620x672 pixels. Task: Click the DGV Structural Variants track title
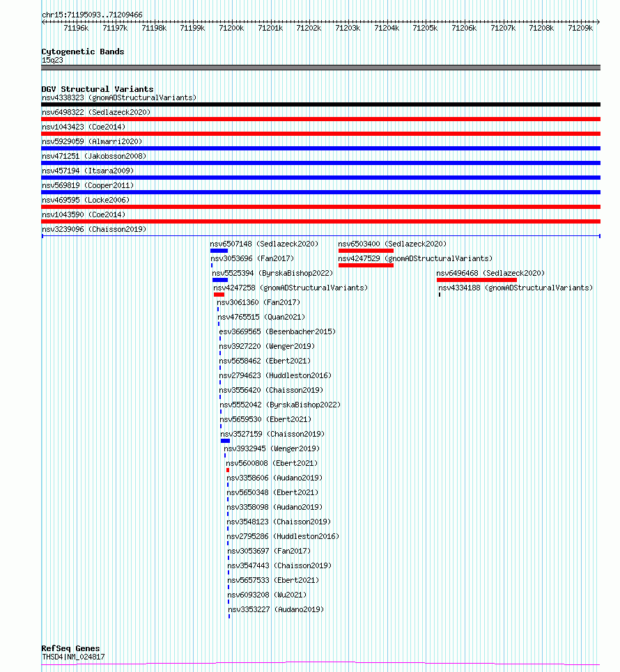(x=98, y=89)
